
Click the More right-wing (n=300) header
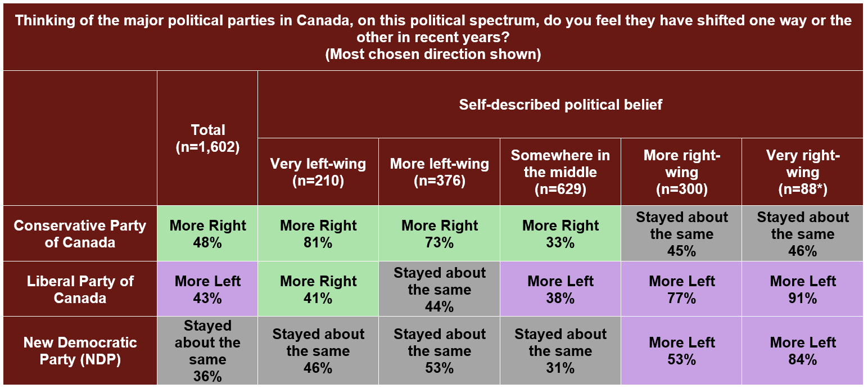tap(681, 172)
